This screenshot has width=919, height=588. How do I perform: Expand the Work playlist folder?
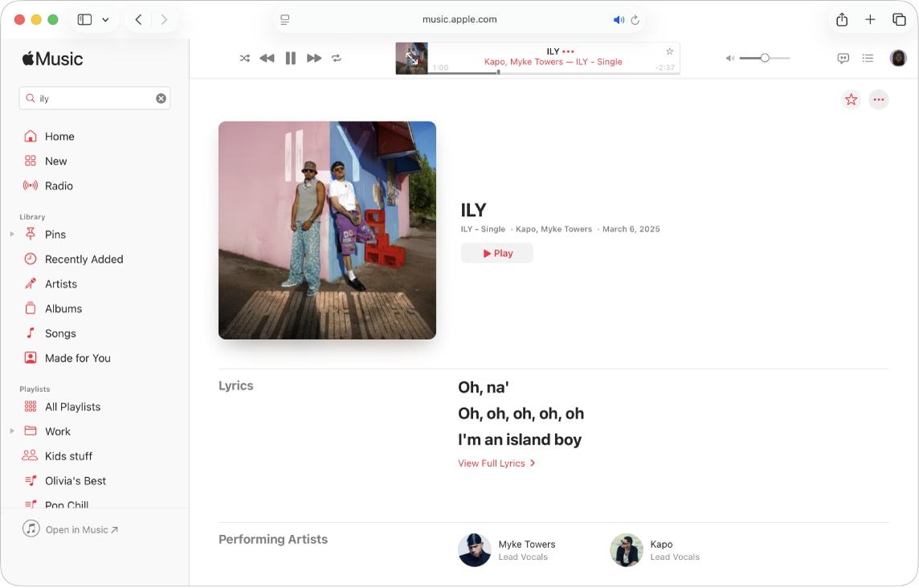pyautogui.click(x=12, y=431)
